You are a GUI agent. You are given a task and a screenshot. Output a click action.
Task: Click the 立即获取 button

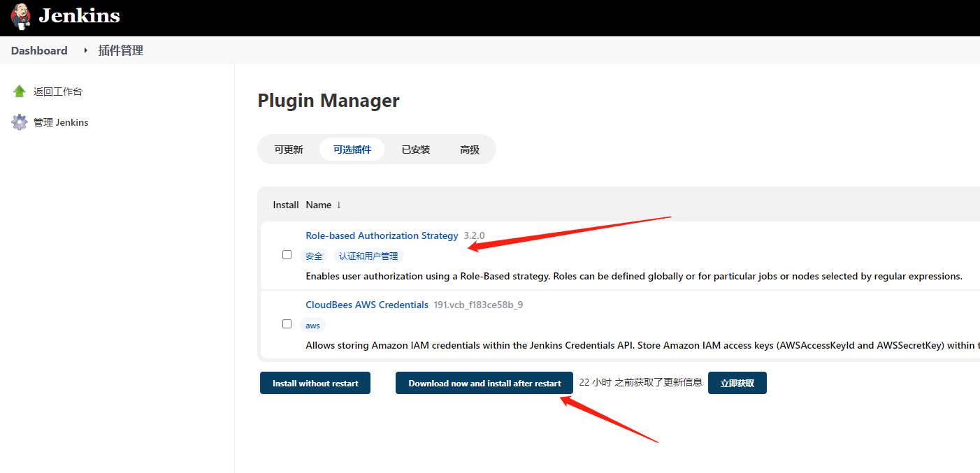pos(737,383)
